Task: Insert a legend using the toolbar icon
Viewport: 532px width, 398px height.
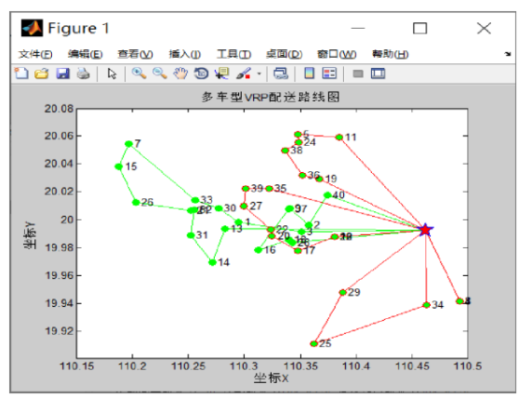Action: 329,73
